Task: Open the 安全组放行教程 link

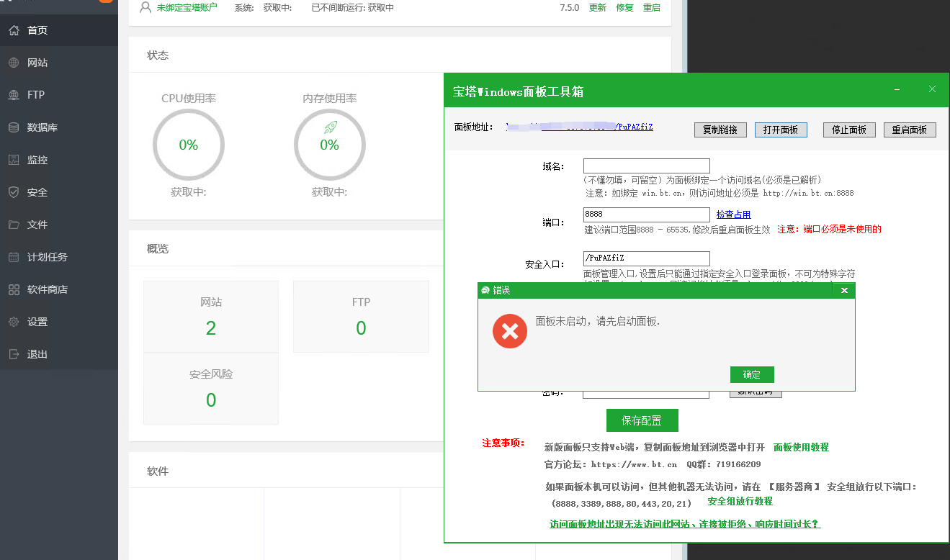Action: [x=740, y=501]
